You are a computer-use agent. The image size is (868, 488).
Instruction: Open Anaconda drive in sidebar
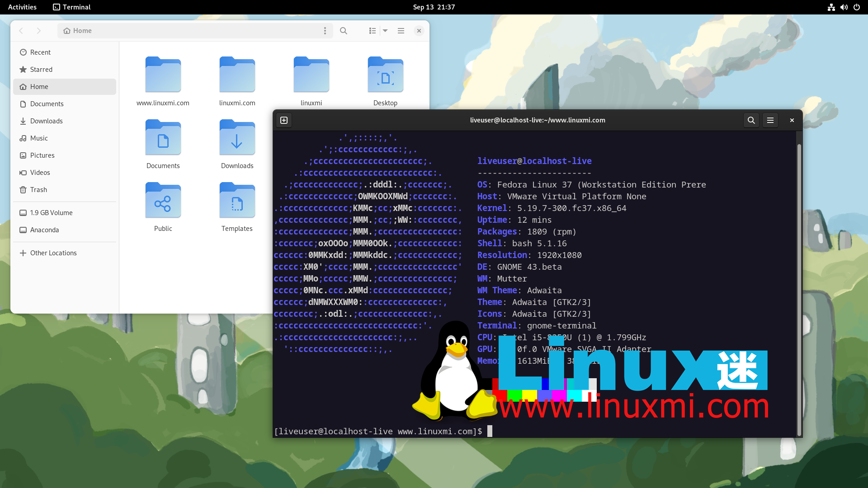pyautogui.click(x=65, y=230)
